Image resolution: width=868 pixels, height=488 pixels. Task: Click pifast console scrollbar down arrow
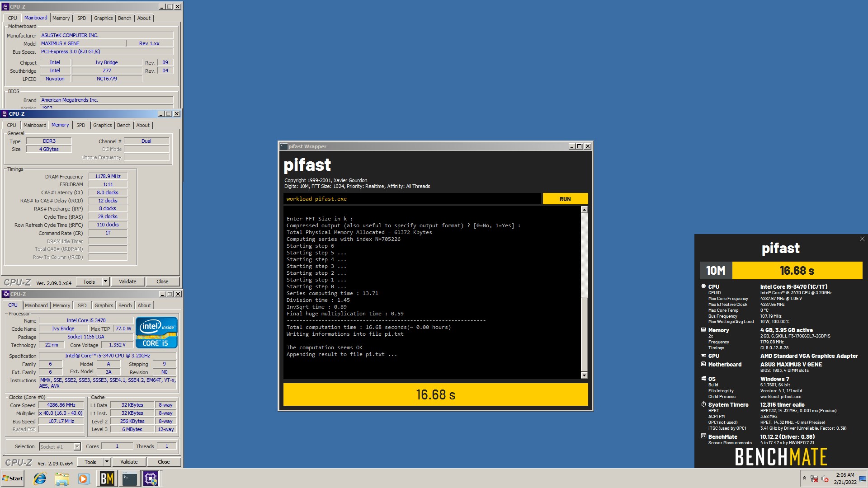pos(584,375)
